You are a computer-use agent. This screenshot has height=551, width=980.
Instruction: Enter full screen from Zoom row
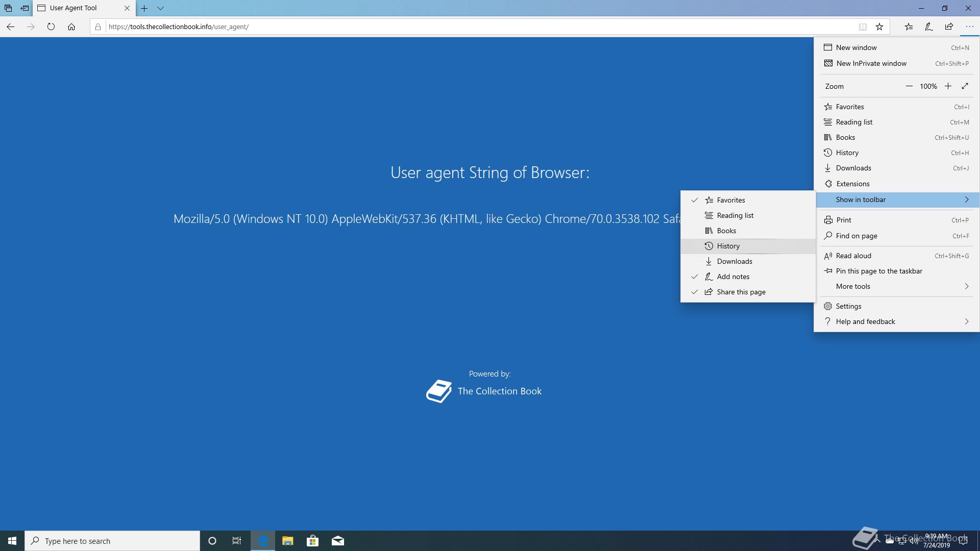coord(965,86)
